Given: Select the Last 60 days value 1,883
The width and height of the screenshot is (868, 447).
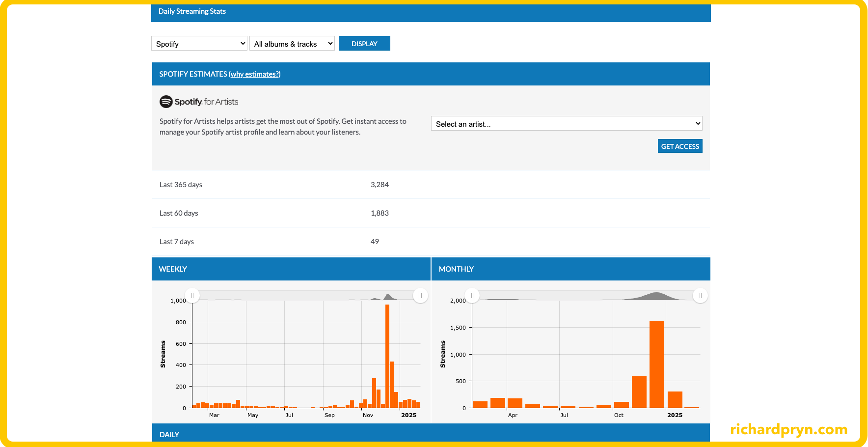Looking at the screenshot, I should pyautogui.click(x=380, y=213).
